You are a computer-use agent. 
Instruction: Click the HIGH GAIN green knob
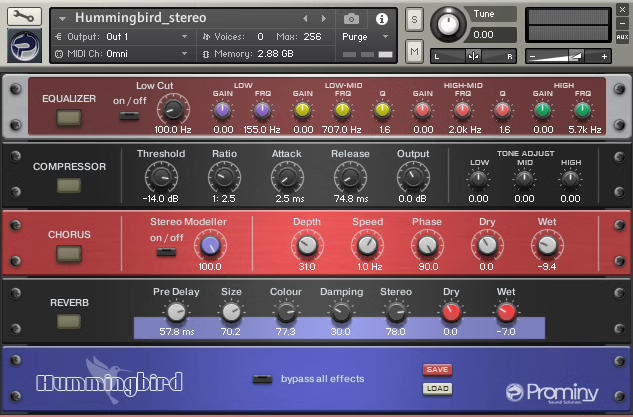tap(542, 110)
